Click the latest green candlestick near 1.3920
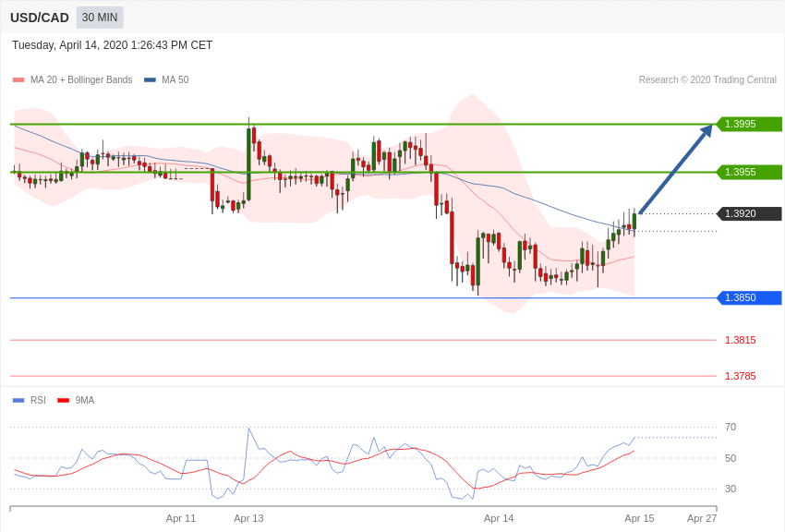The width and height of the screenshot is (785, 532). (x=634, y=222)
